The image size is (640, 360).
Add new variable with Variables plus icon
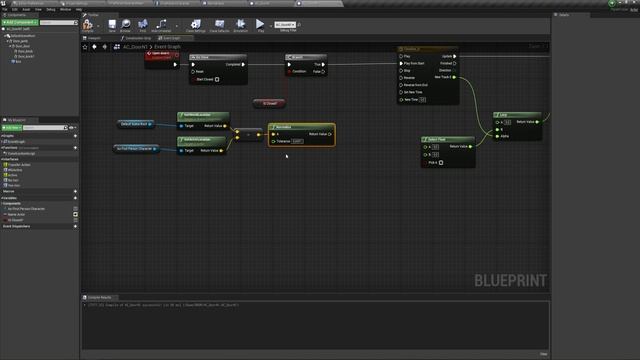(x=75, y=198)
